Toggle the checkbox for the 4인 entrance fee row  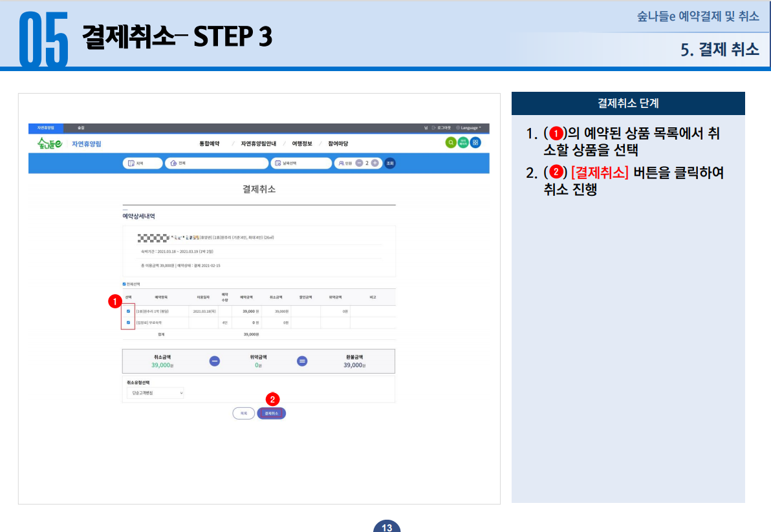(x=128, y=323)
